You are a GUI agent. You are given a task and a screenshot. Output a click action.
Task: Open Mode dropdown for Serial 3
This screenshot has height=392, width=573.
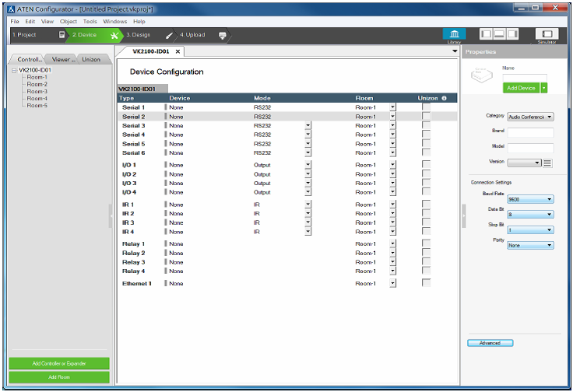point(308,125)
